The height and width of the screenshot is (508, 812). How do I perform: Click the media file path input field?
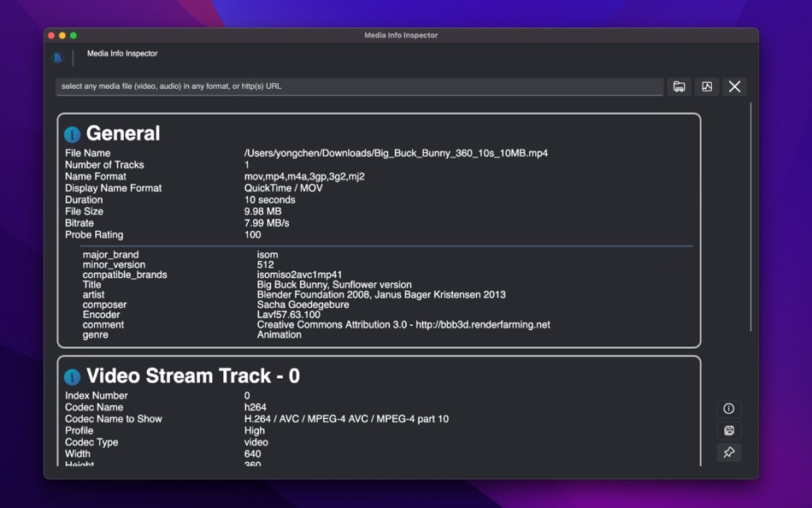click(359, 86)
